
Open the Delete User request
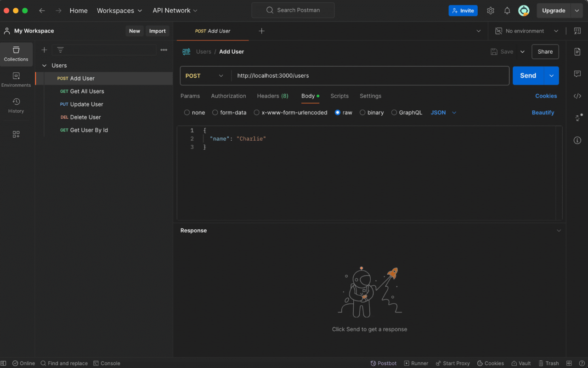[x=104, y=117]
